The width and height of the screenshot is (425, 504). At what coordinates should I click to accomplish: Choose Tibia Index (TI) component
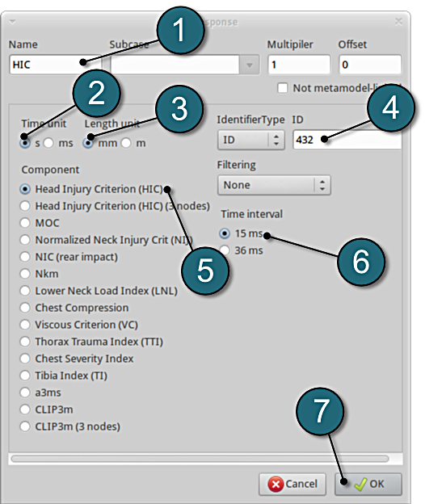click(x=25, y=376)
